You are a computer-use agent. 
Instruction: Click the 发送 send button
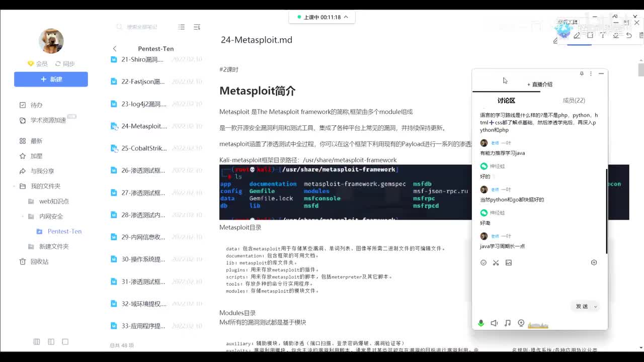click(x=582, y=306)
